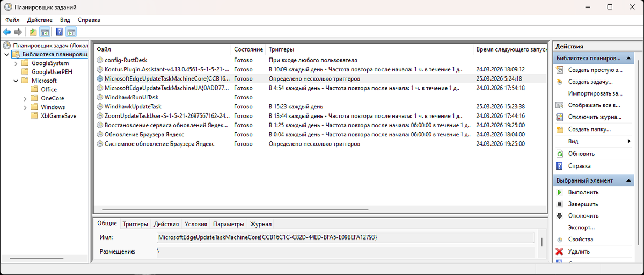
Task: Click the clock icon of config-RustDesk task
Action: (100, 60)
